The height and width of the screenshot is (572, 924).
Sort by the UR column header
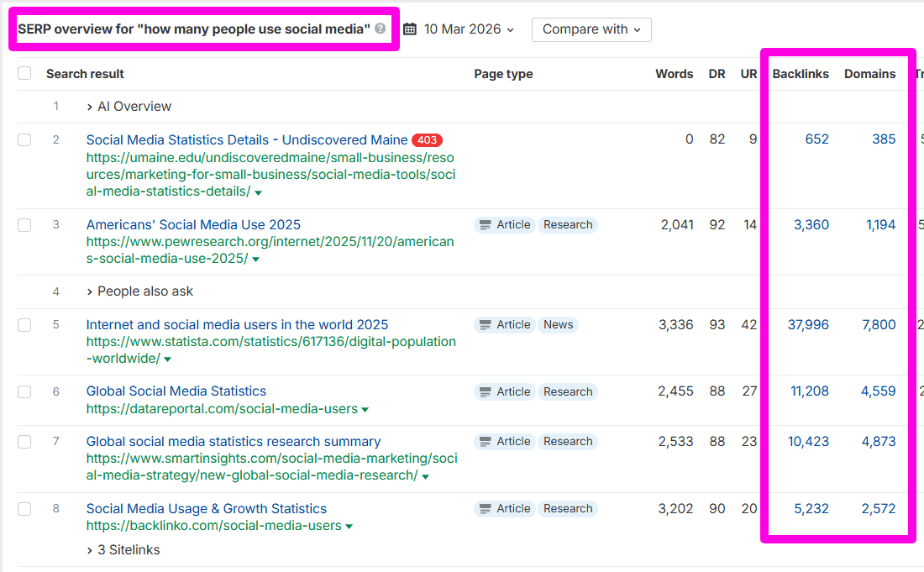[748, 74]
